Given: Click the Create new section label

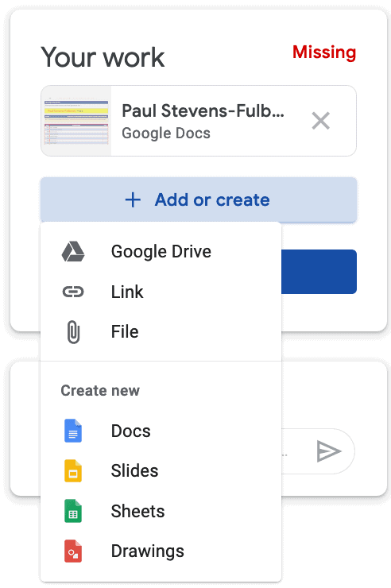Looking at the screenshot, I should [x=100, y=391].
